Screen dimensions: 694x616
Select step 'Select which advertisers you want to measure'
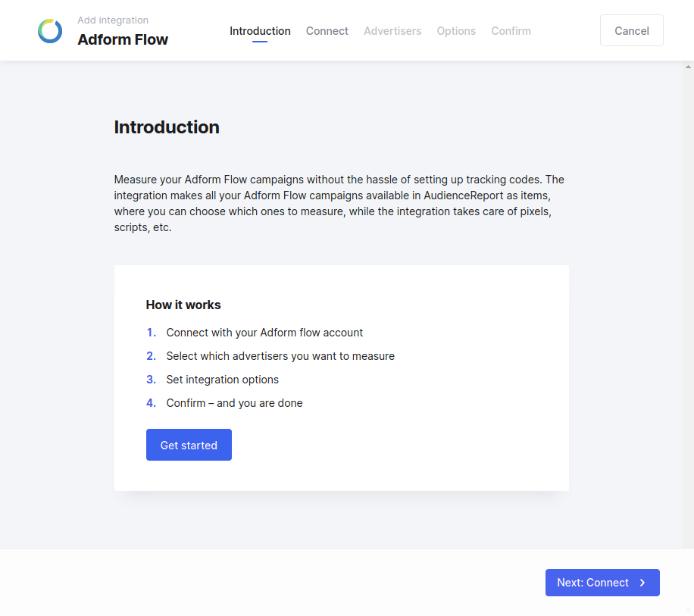pyautogui.click(x=280, y=356)
